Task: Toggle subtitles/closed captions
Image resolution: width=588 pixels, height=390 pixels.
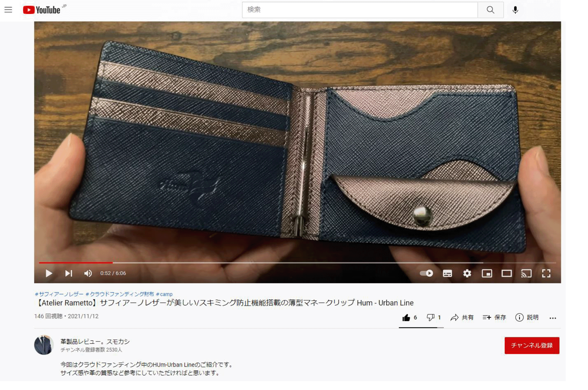Action: pyautogui.click(x=447, y=273)
